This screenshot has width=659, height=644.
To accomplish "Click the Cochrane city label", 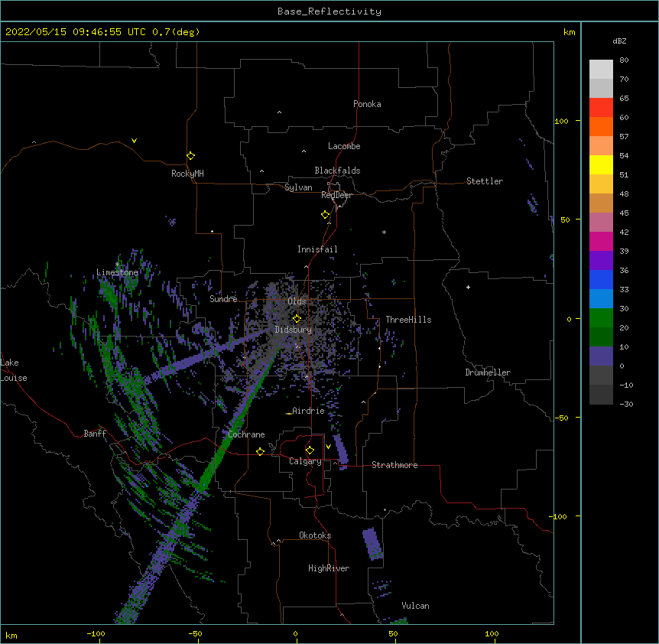I will tap(246, 434).
